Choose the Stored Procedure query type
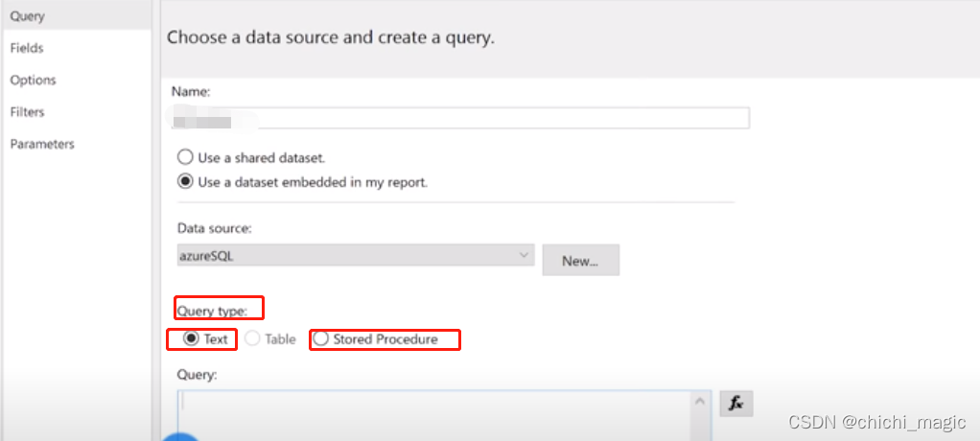980x441 pixels. click(x=376, y=339)
